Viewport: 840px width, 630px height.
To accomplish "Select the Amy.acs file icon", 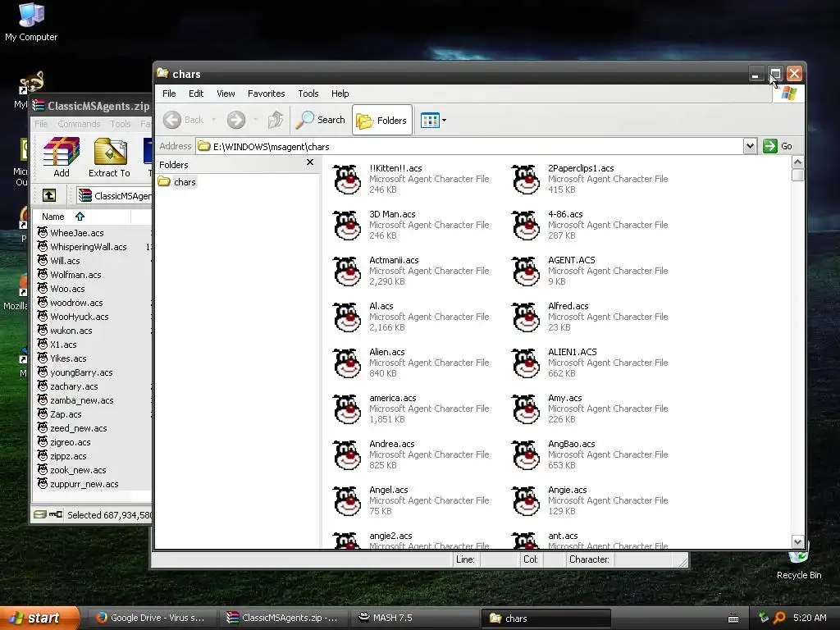I will [x=526, y=409].
